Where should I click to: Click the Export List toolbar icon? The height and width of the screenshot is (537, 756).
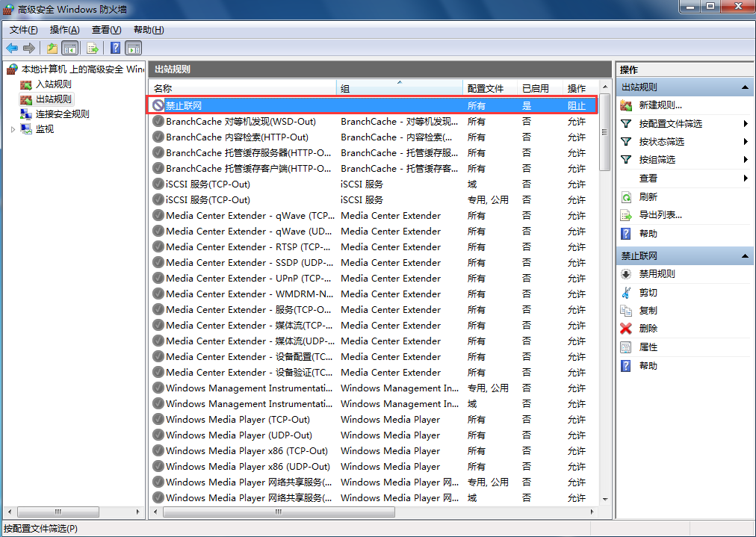93,49
